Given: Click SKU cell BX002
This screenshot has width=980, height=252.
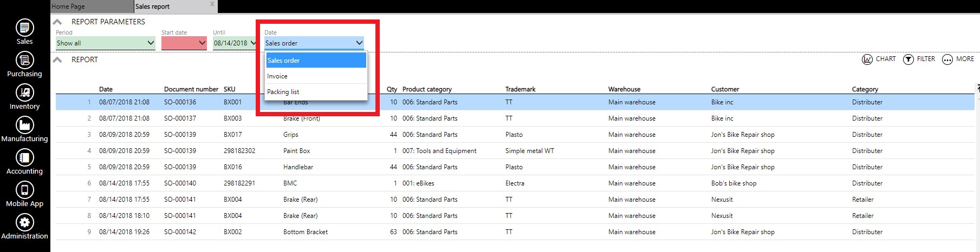Looking at the screenshot, I should pyautogui.click(x=233, y=232).
